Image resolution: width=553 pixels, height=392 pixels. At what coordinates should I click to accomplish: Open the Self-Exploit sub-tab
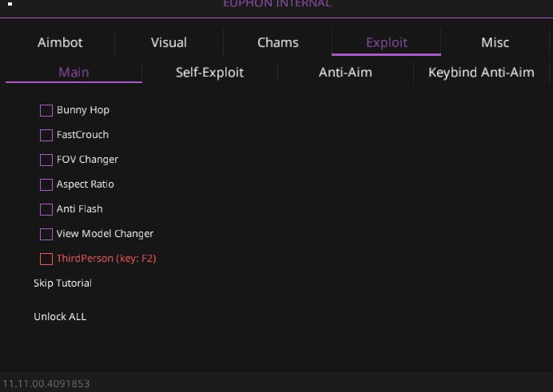pos(209,72)
